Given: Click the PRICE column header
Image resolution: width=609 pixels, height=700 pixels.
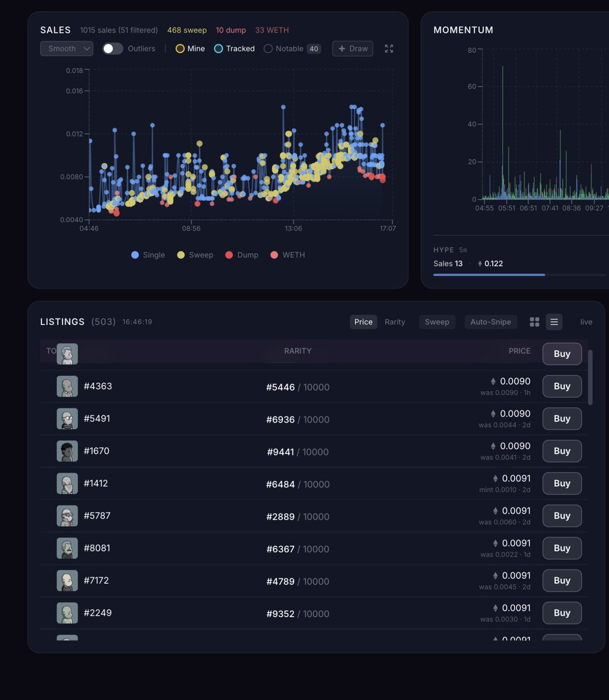Looking at the screenshot, I should pyautogui.click(x=519, y=351).
